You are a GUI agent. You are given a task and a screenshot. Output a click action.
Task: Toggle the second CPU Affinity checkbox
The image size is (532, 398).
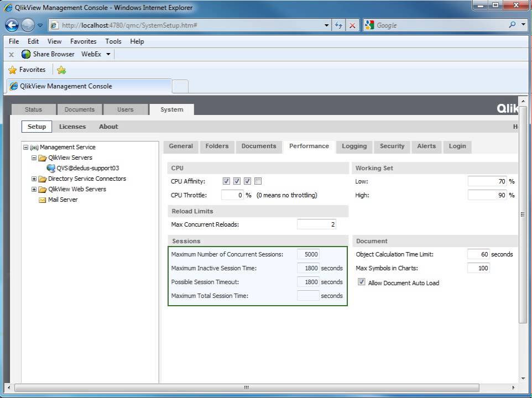point(237,181)
